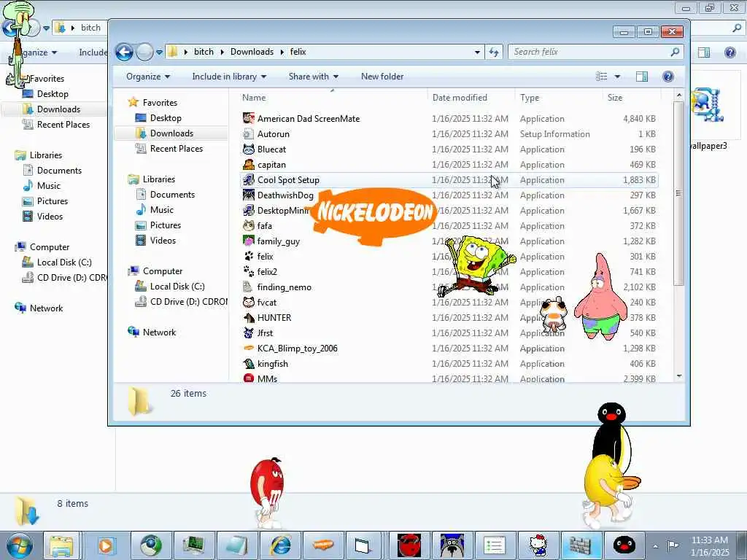Click the Downloads breadcrumb segment

click(252, 52)
